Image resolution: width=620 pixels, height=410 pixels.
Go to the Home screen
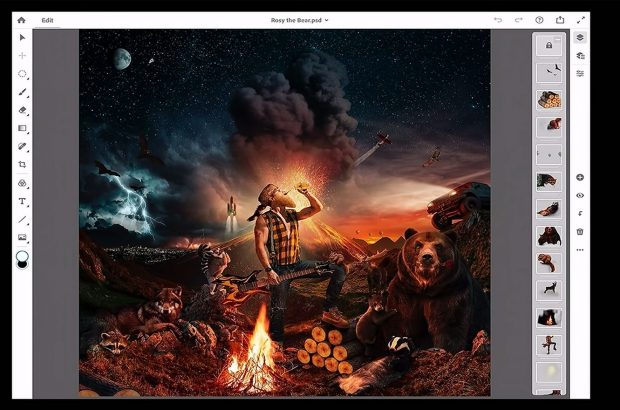click(21, 20)
